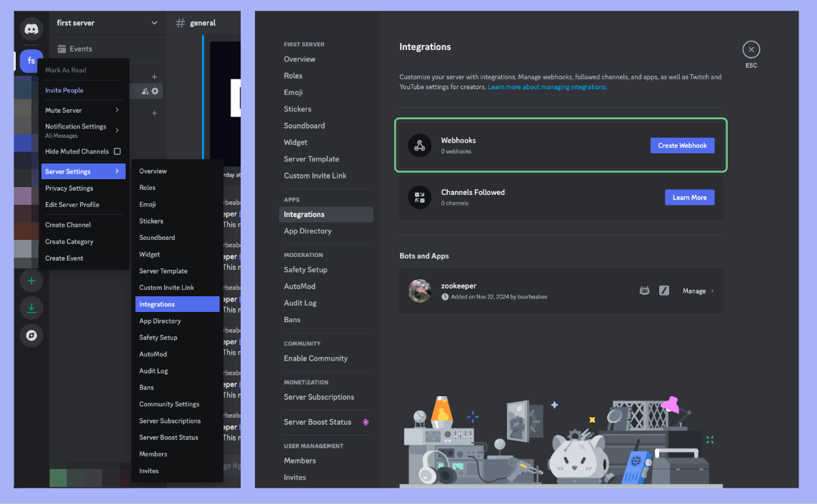Toggle the Hide Muted Channels checkbox
Screen dimensions: 817x504
117,151
